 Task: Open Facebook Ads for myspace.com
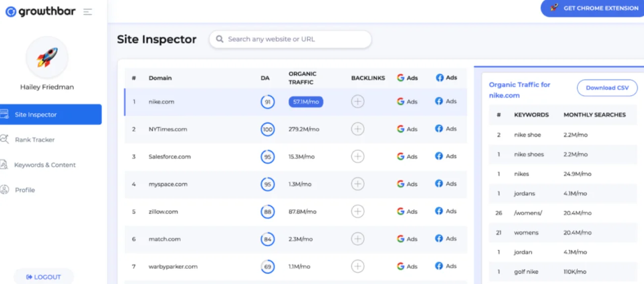(x=446, y=184)
